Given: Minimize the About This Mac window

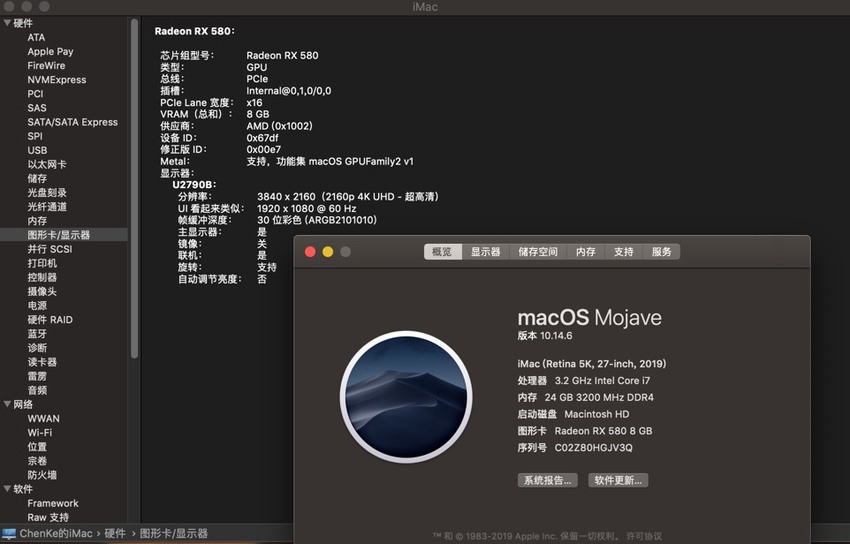Looking at the screenshot, I should (x=328, y=251).
